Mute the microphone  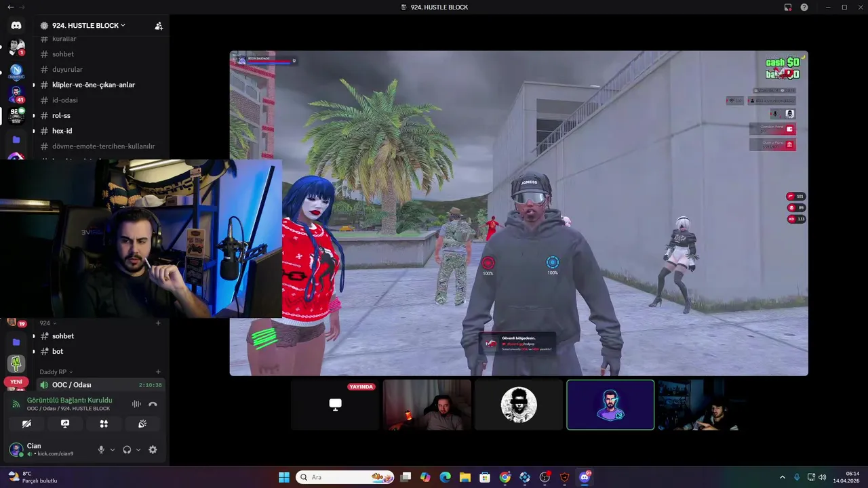pyautogui.click(x=102, y=449)
